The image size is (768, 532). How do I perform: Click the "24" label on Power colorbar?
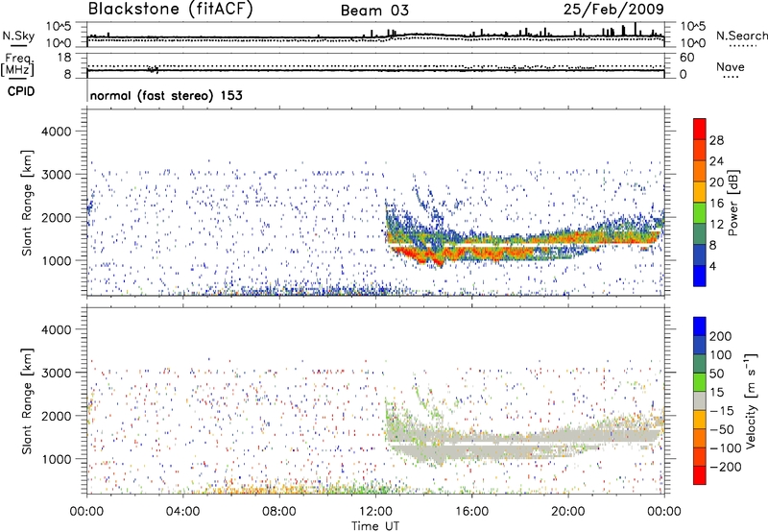(716, 161)
